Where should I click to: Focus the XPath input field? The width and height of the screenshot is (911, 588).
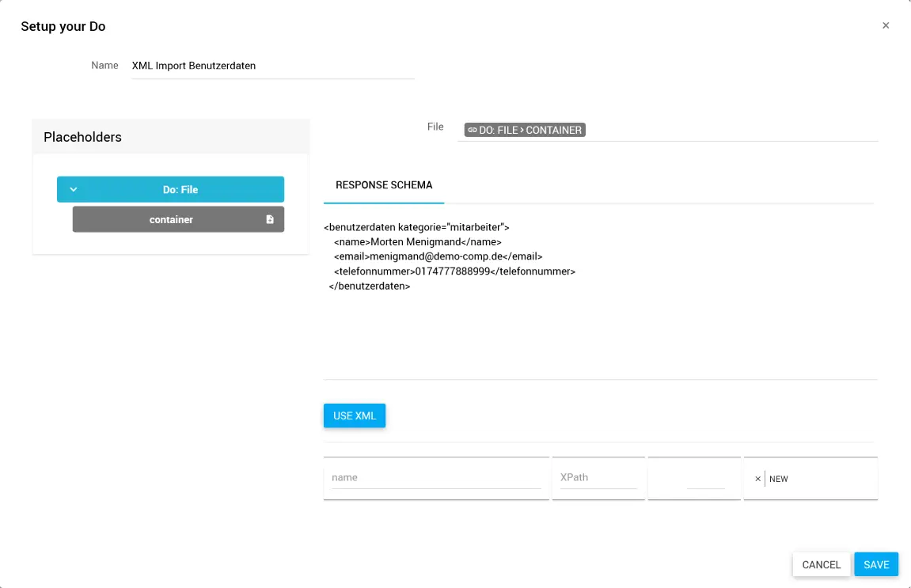[598, 478]
